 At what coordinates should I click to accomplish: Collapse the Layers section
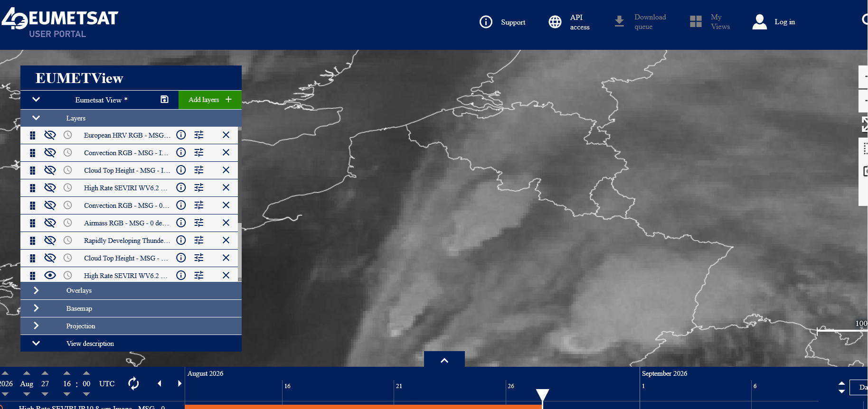pos(36,118)
